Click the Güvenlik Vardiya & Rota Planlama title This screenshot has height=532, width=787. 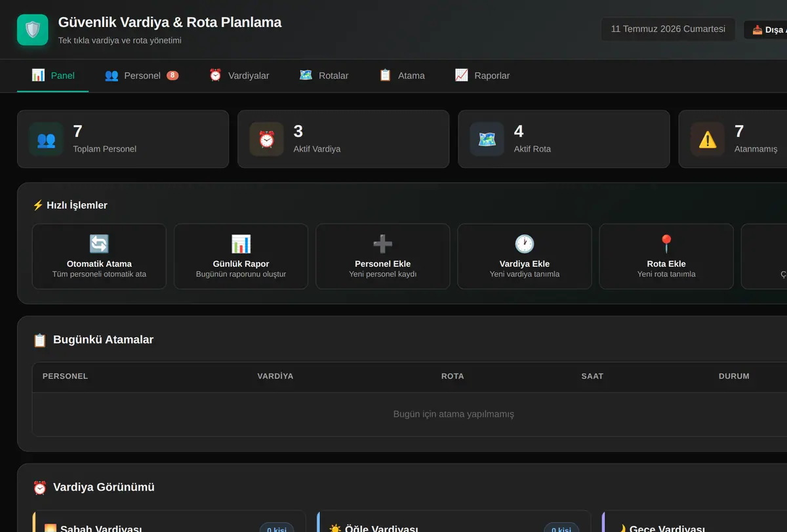point(170,22)
